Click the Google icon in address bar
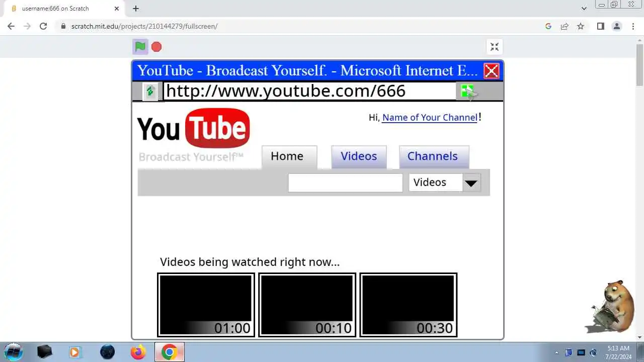 point(548,26)
